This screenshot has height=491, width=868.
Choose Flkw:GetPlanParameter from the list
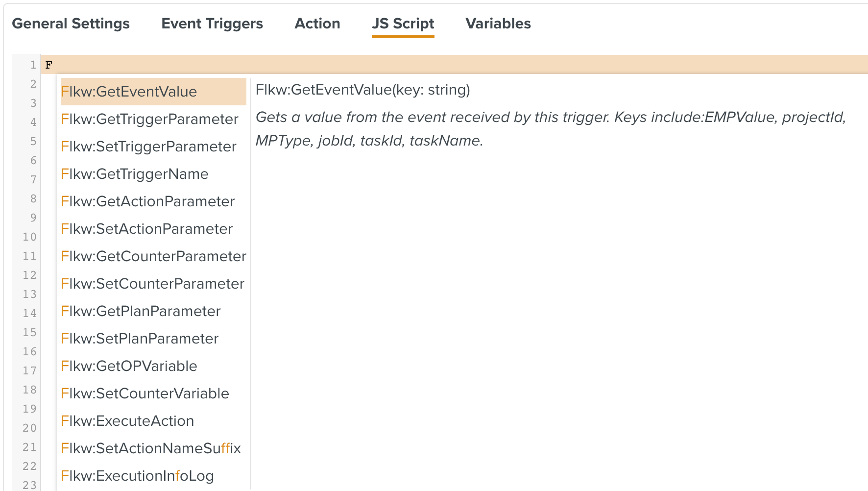[141, 311]
